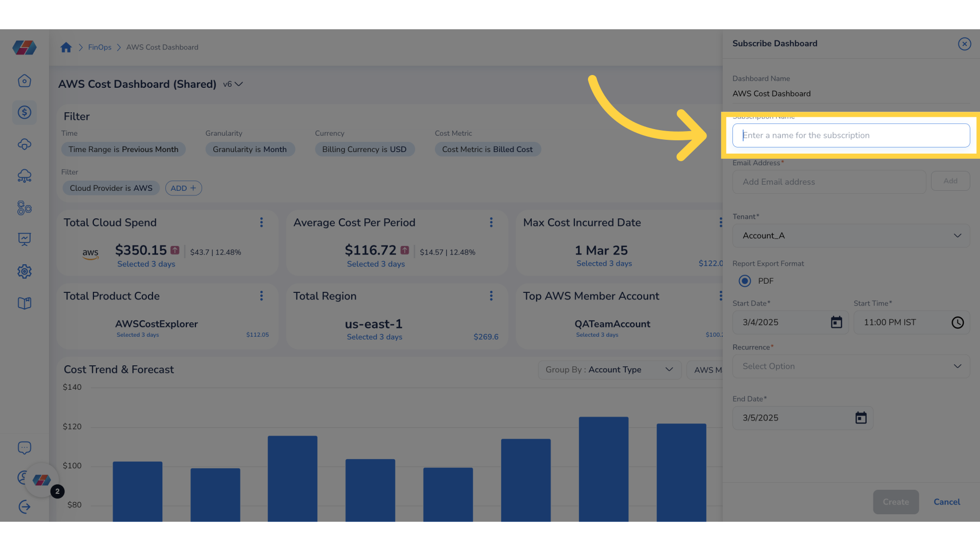Click Time Range is Previous Month chip
This screenshot has height=551, width=980.
point(124,149)
